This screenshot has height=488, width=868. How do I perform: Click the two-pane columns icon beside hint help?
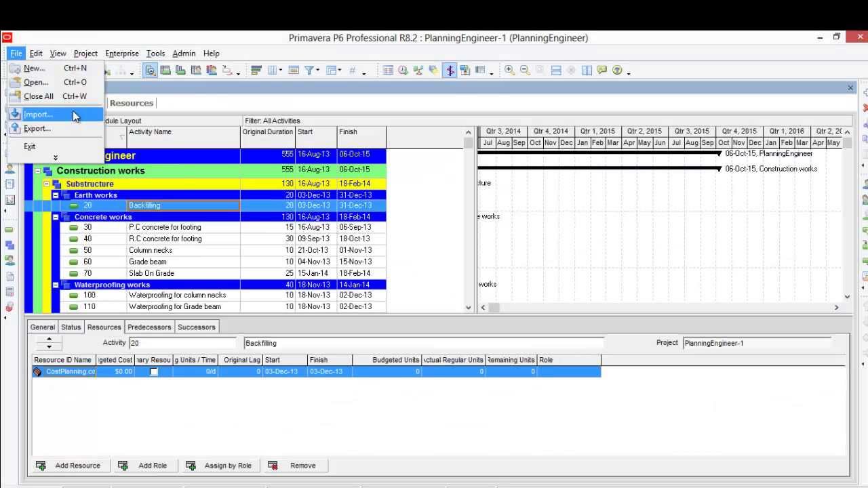coord(587,70)
